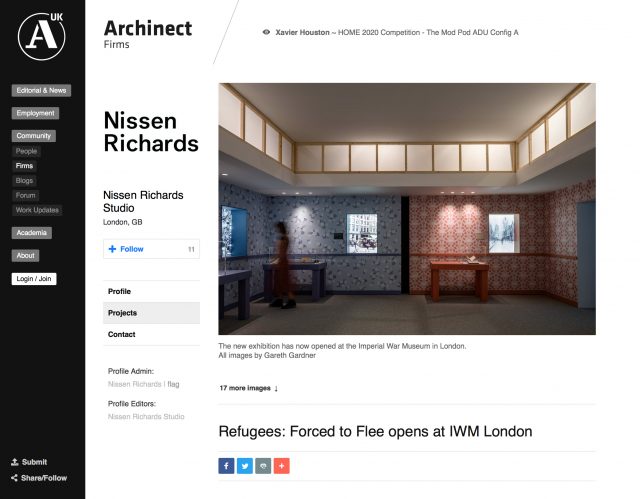The width and height of the screenshot is (640, 499).
Task: Click the gray email share icon
Action: pyautogui.click(x=263, y=465)
